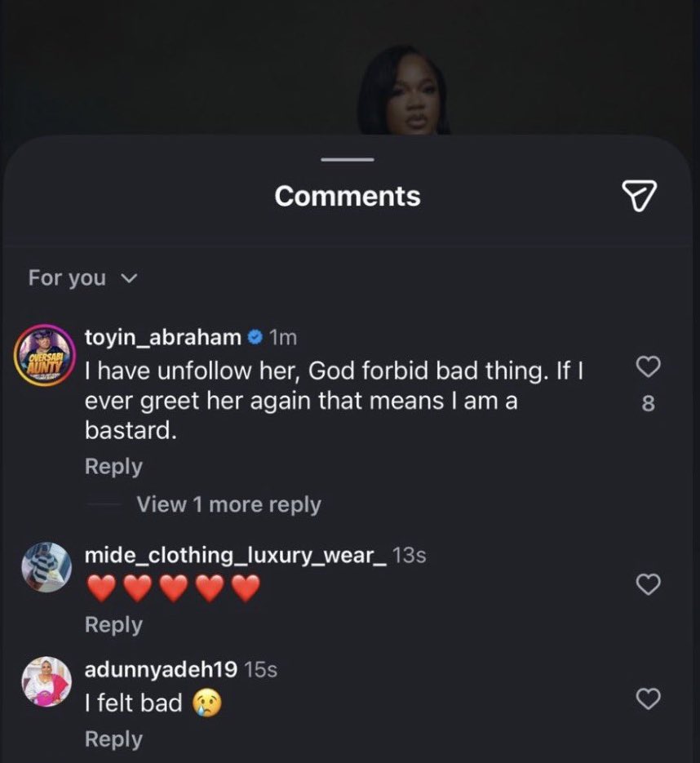The width and height of the screenshot is (700, 763).
Task: Open mide_clothing_luxury_wear_ avatar
Action: pyautogui.click(x=46, y=566)
